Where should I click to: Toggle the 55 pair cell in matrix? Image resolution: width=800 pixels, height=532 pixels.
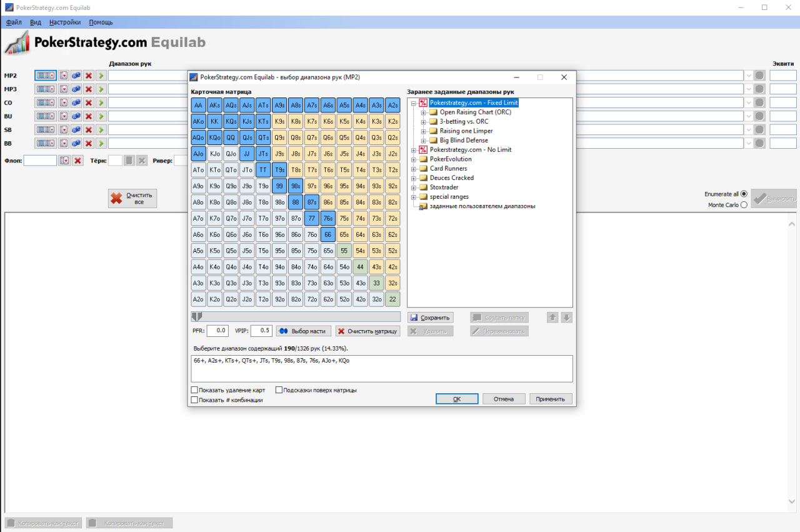pyautogui.click(x=344, y=250)
